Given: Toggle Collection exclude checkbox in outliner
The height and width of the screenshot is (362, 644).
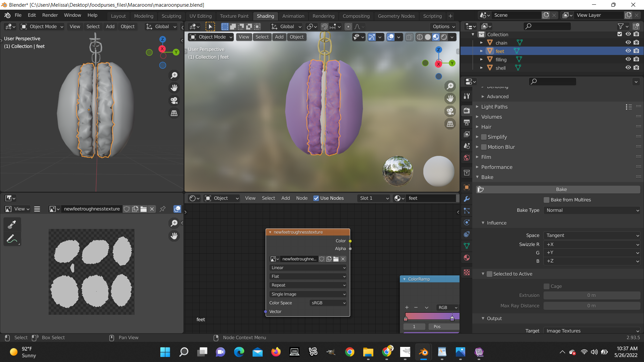Looking at the screenshot, I should (x=620, y=34).
